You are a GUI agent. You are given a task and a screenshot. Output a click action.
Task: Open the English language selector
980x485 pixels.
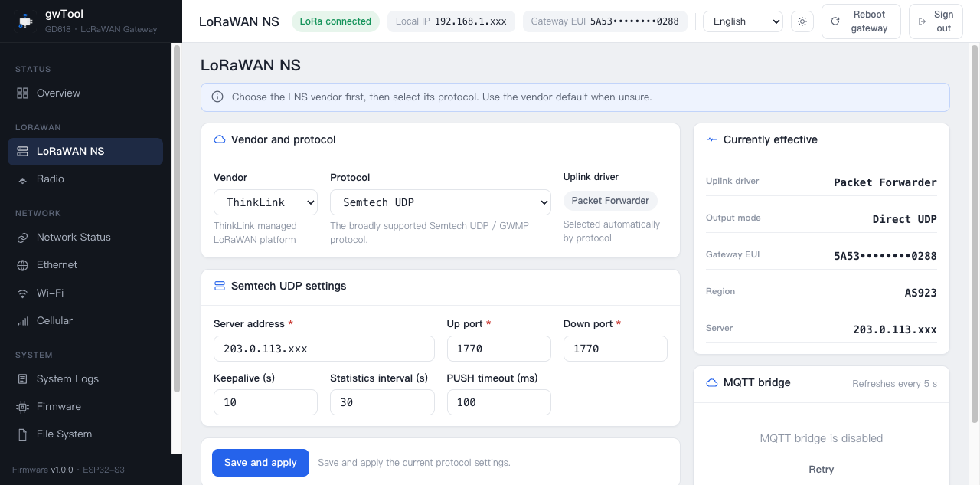pos(743,21)
